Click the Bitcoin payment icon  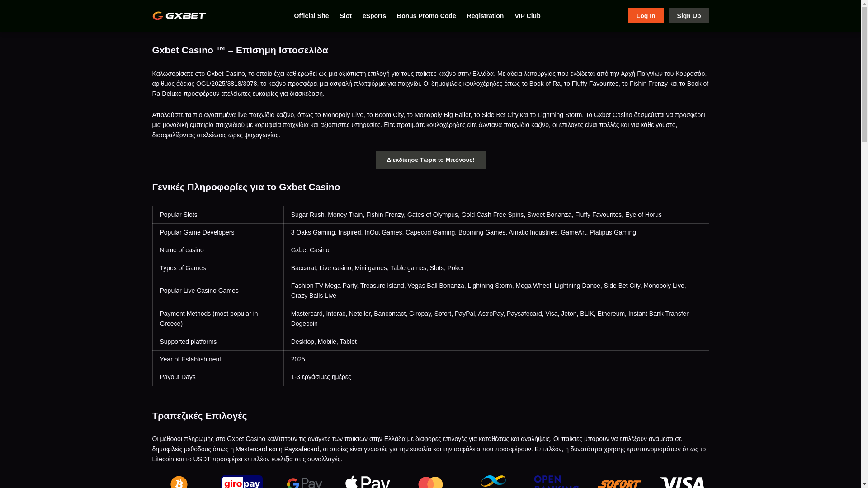click(179, 482)
